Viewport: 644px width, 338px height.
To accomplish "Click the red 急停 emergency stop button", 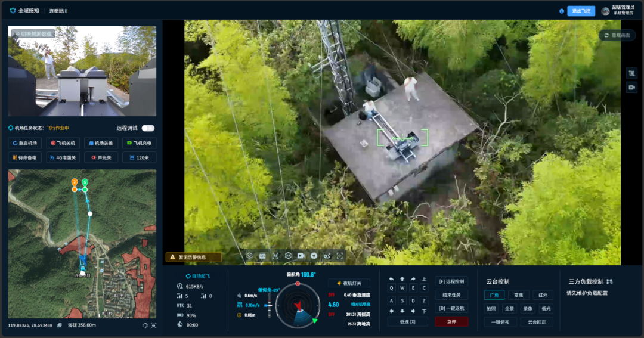I will click(x=451, y=321).
